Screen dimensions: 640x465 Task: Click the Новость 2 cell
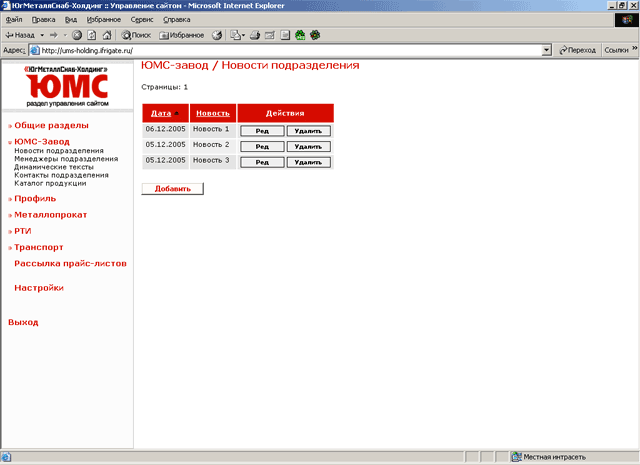pos(213,146)
